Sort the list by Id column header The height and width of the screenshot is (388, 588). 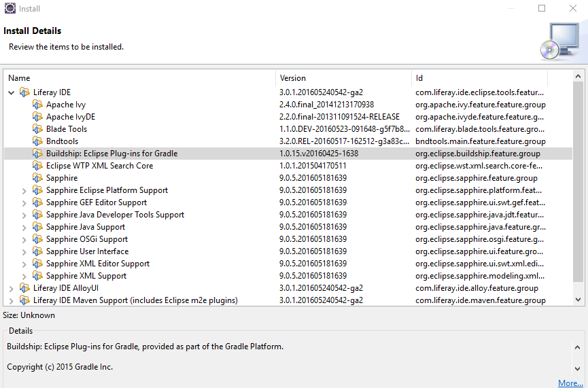click(480, 78)
